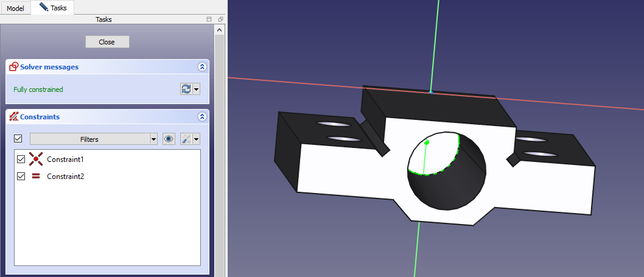Open the solver update options dropdown arrow
The image size is (644, 277).
point(196,89)
